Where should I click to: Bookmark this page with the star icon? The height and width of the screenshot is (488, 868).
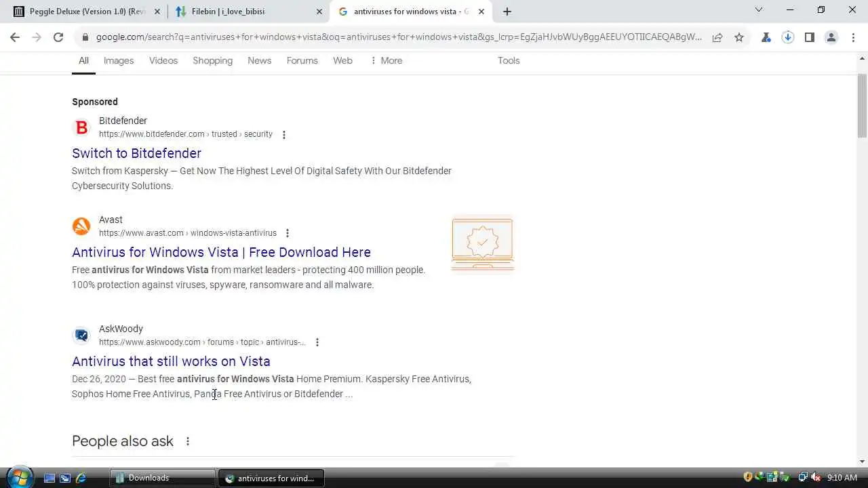(739, 37)
